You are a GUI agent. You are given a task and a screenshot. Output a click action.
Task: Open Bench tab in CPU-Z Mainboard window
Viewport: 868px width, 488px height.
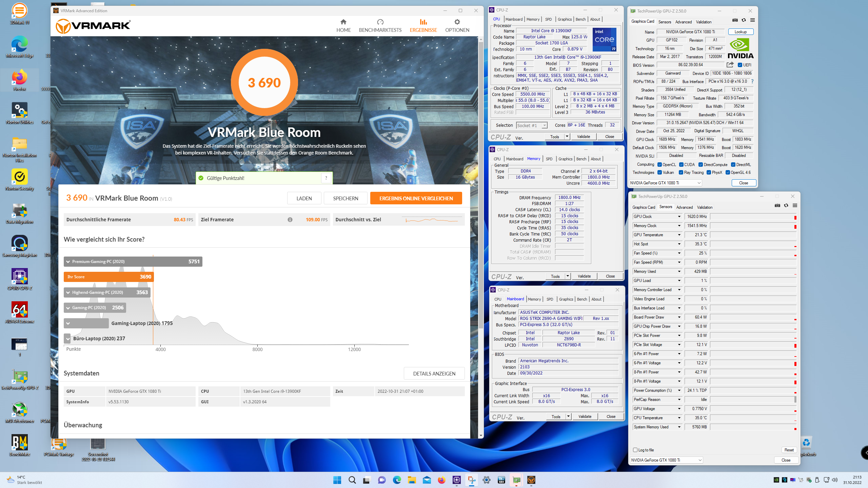pos(582,299)
